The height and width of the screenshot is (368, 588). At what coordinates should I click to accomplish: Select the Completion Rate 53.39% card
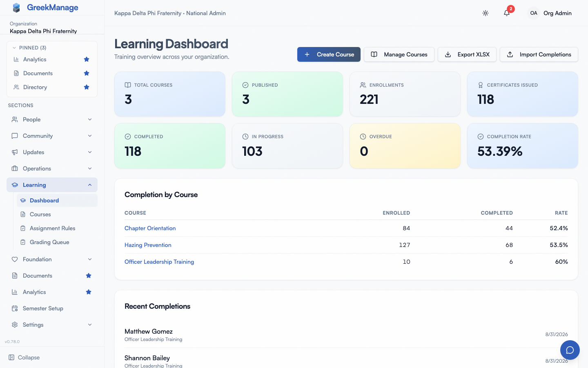(x=523, y=146)
